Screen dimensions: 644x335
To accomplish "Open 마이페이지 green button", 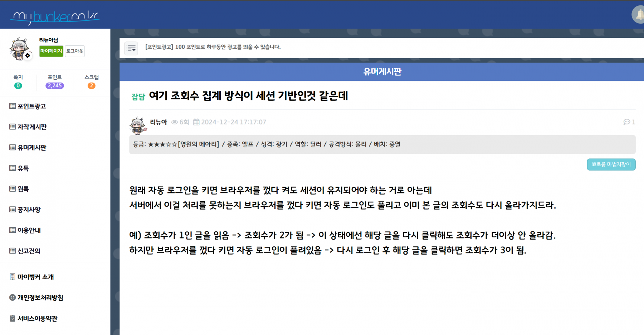I will [51, 51].
